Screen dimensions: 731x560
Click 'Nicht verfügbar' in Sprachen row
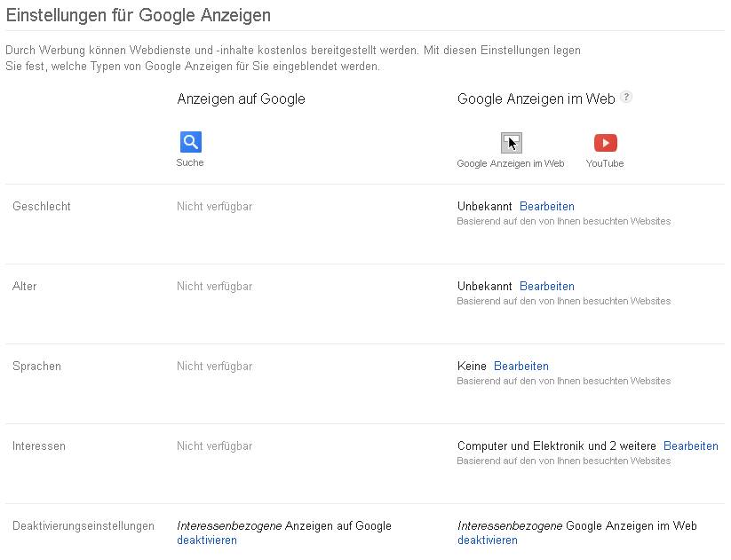[x=214, y=367]
